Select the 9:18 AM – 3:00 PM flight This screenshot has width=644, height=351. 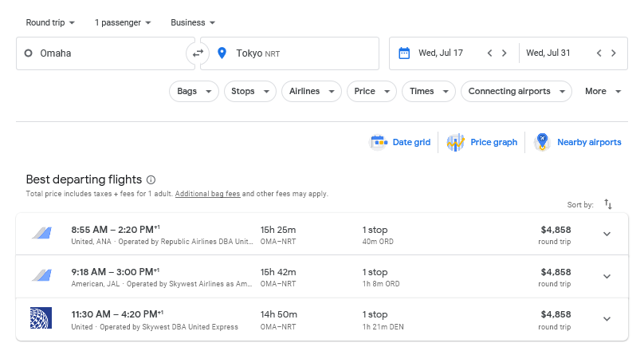pyautogui.click(x=322, y=276)
